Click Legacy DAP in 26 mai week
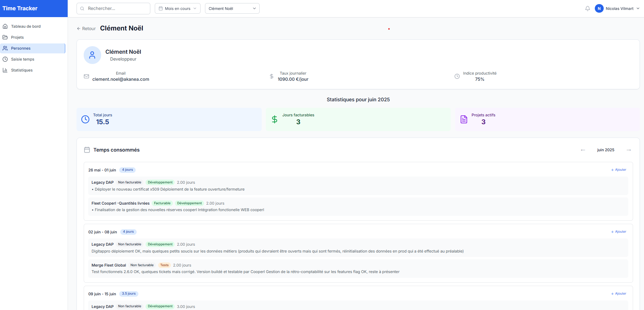The height and width of the screenshot is (310, 644). coord(102,182)
